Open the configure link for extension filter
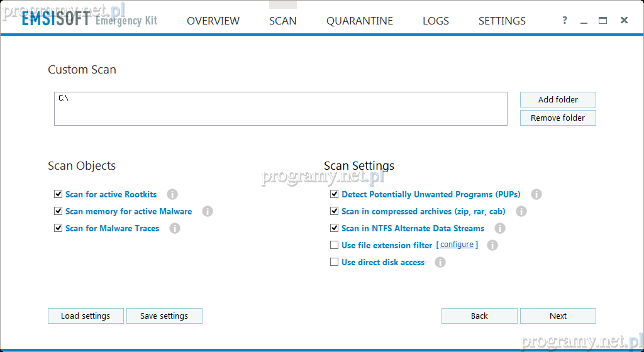644x352 pixels. pos(457,245)
